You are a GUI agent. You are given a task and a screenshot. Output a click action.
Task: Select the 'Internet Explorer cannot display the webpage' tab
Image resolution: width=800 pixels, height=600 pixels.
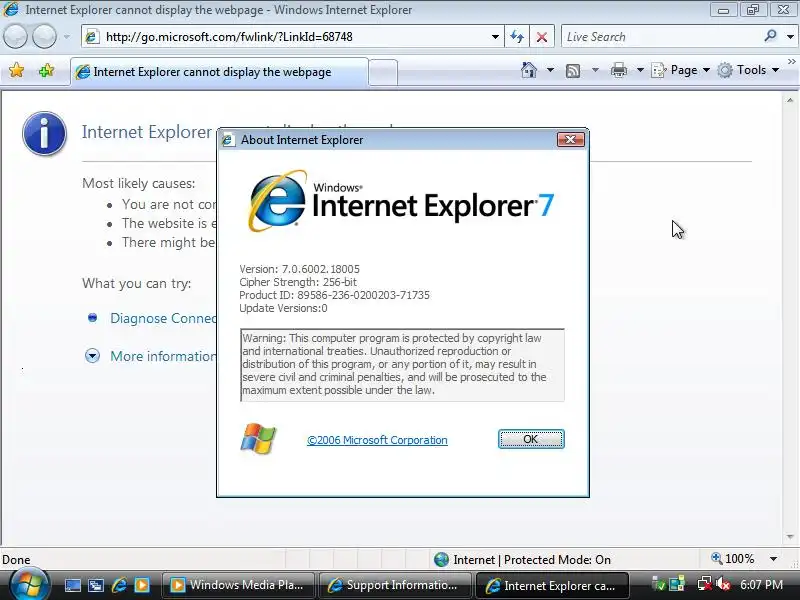[219, 72]
